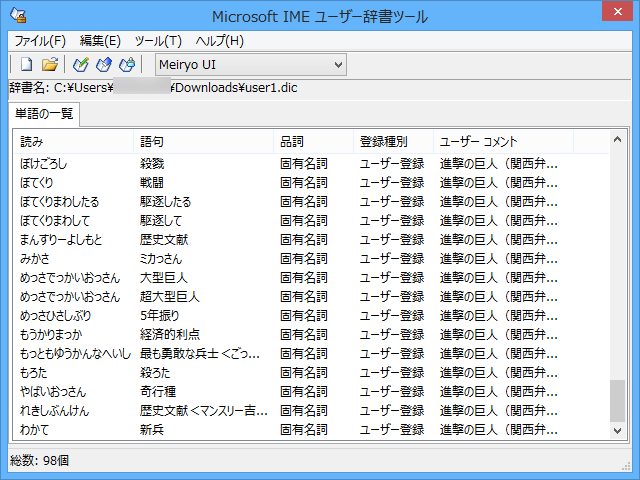Open the ヘルプ(H) menu
This screenshot has width=640, height=480.
219,41
